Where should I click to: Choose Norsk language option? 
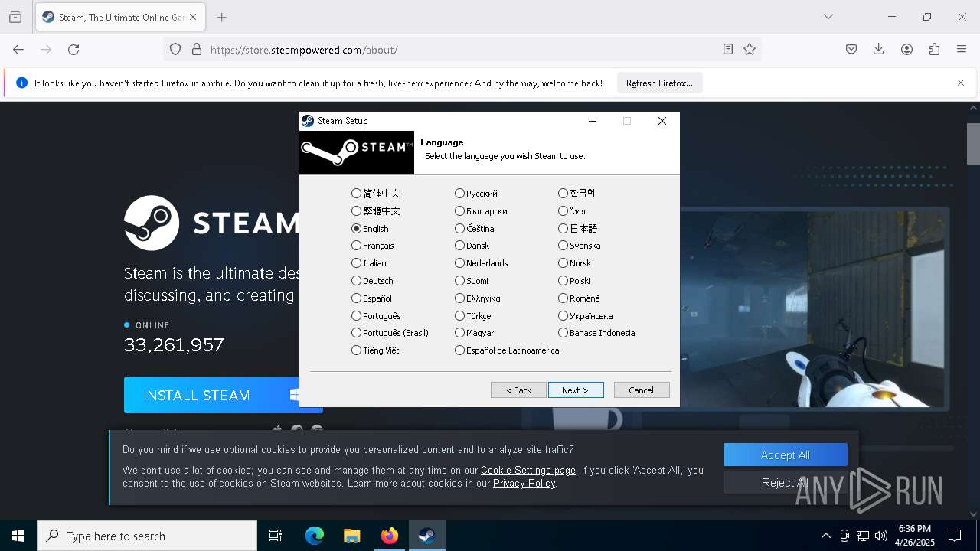[574, 263]
